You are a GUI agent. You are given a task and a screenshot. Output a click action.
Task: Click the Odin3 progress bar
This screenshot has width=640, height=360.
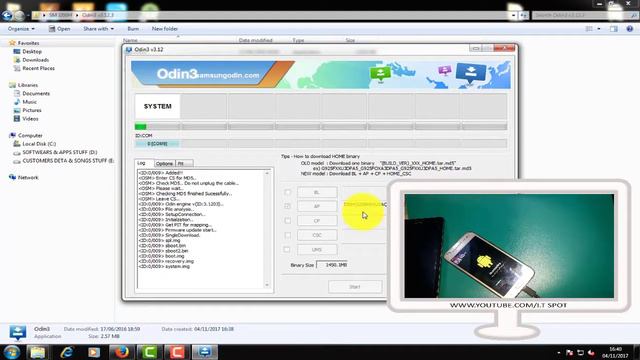click(x=157, y=127)
